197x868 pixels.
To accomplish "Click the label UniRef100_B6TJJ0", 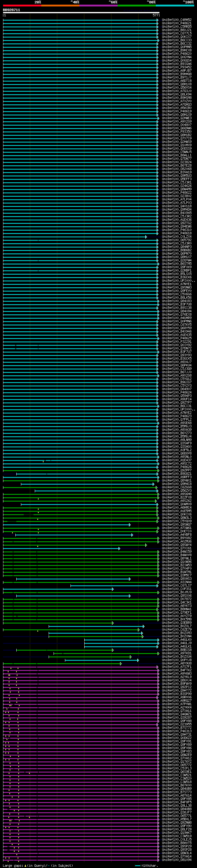I will [177, 372].
